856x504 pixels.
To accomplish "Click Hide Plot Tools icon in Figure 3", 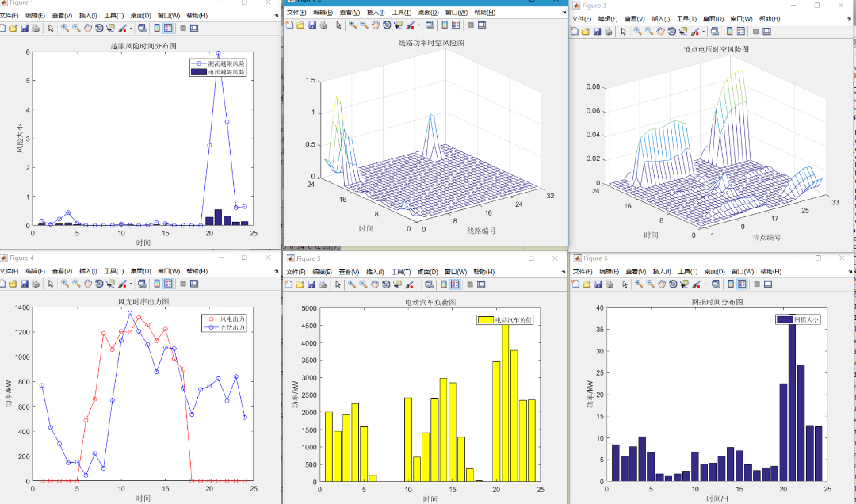I will [x=755, y=31].
